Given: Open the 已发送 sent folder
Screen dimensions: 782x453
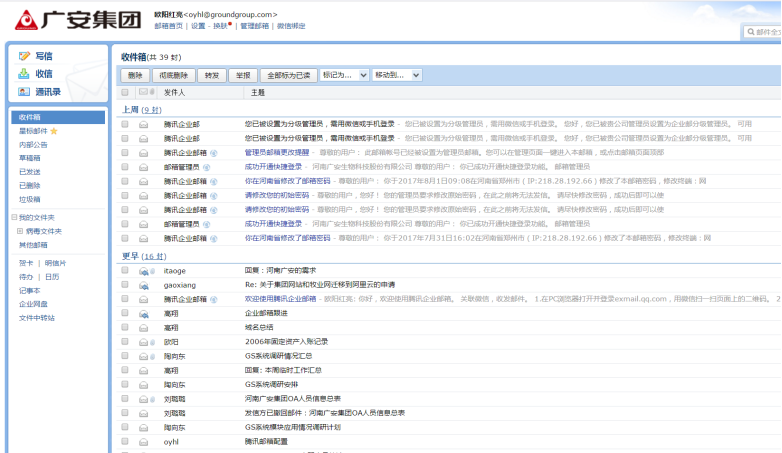Looking at the screenshot, I should coord(29,172).
